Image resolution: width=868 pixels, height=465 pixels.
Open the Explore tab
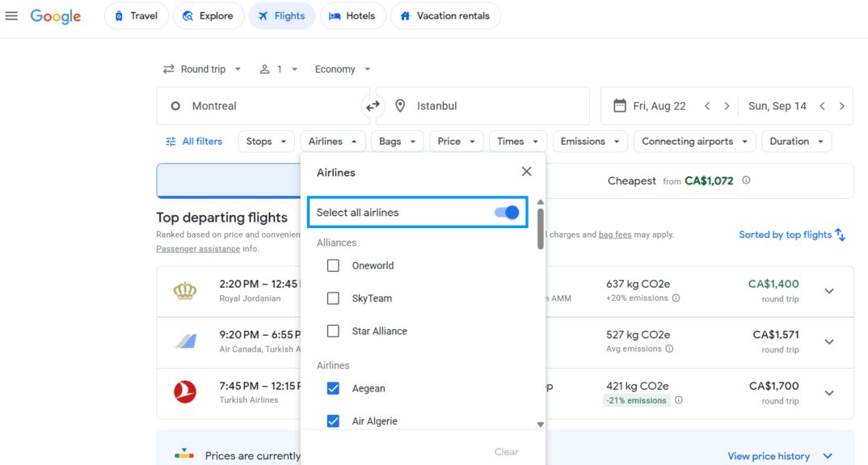tap(209, 16)
